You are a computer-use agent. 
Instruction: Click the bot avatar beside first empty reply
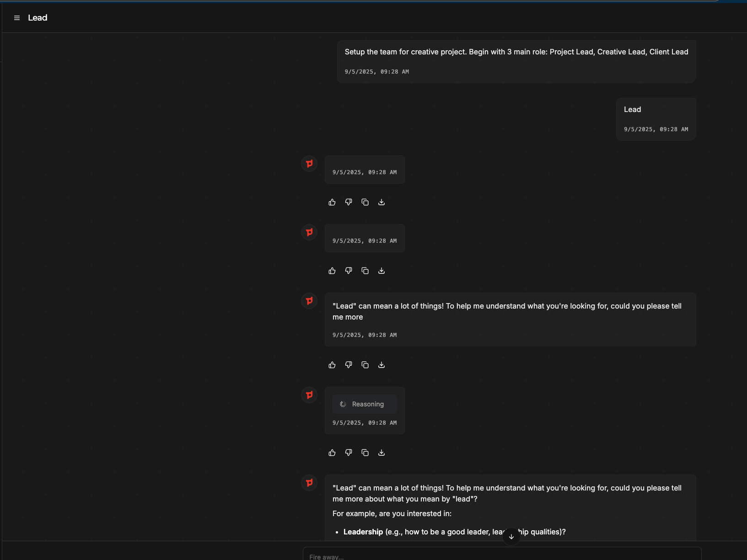tap(309, 164)
